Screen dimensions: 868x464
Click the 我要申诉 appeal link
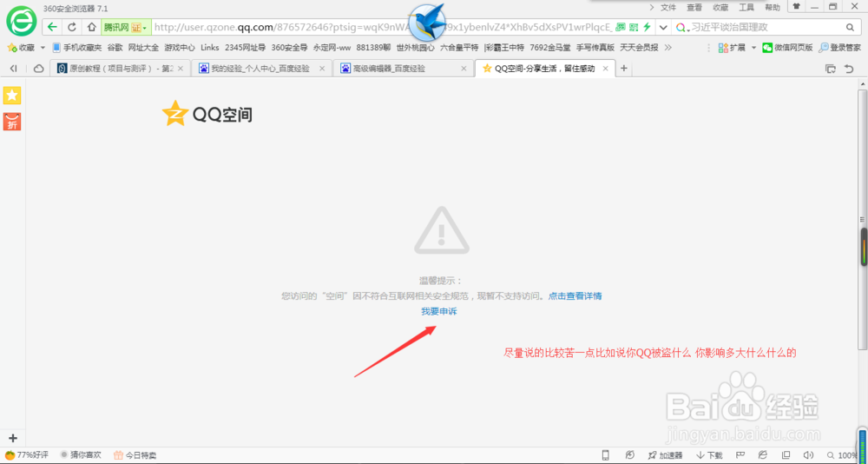tap(439, 312)
